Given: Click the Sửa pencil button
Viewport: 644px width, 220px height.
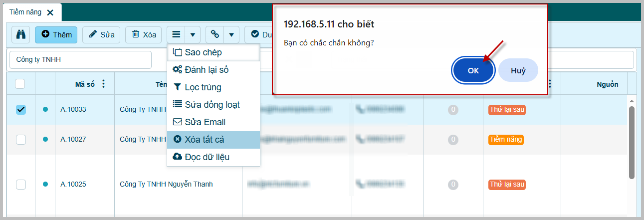Looking at the screenshot, I should point(101,34).
